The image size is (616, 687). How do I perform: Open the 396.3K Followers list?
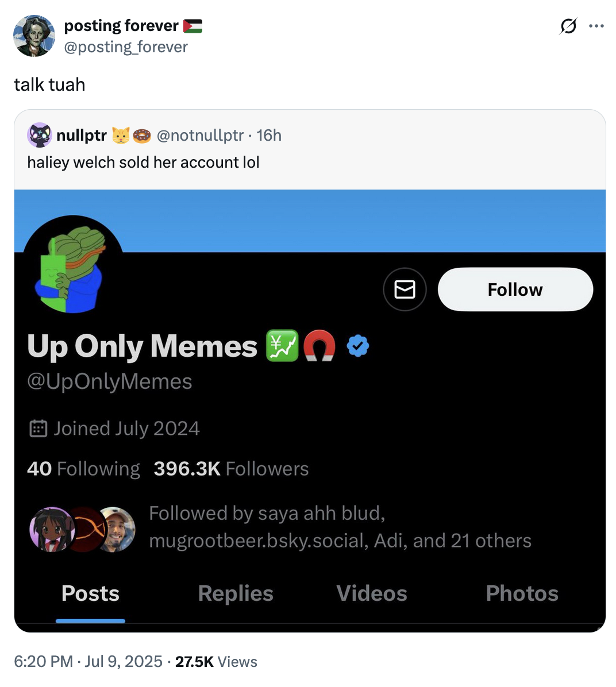[231, 469]
